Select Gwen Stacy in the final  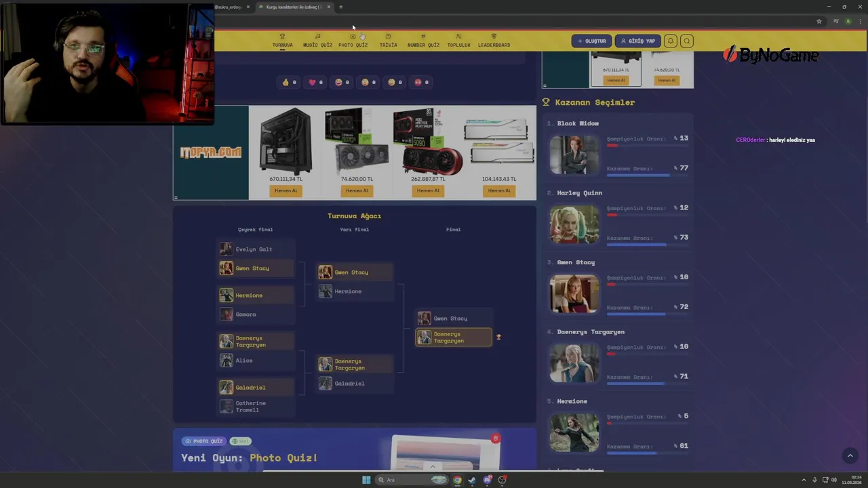(x=454, y=319)
